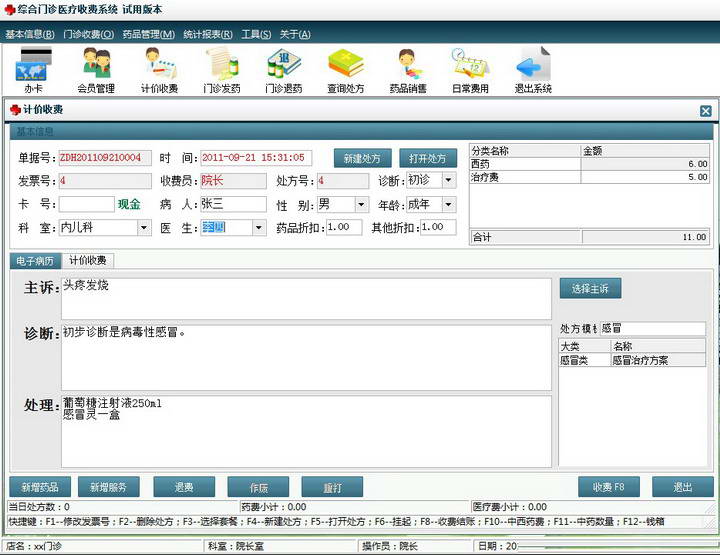Click the 分类名称 column header
The height and width of the screenshot is (555, 720).
(525, 151)
